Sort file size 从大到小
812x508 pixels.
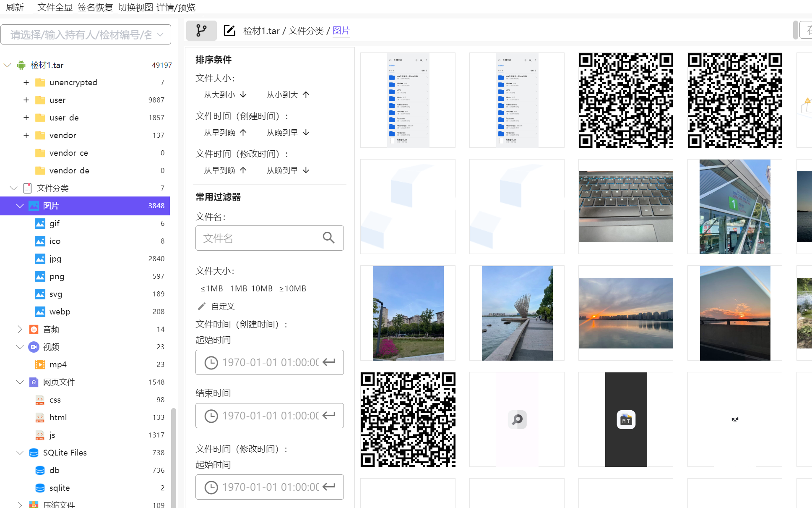coord(225,95)
